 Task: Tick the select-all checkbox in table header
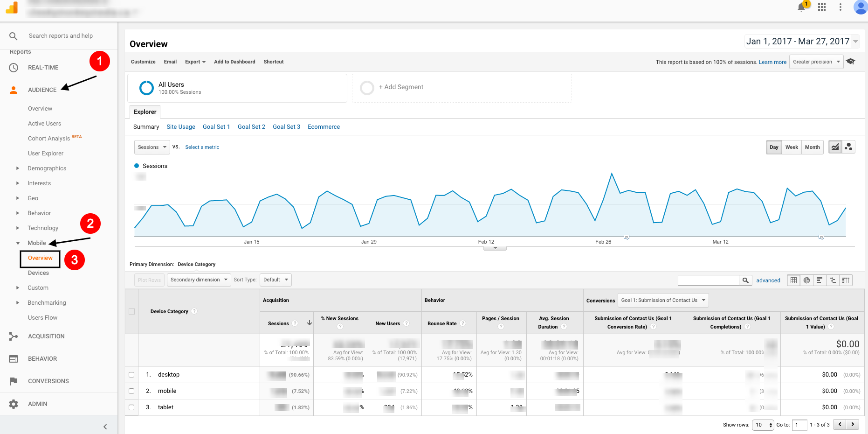coord(131,311)
